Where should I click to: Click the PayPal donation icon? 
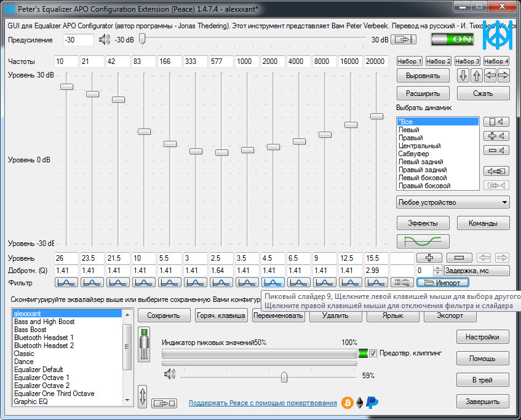tap(372, 403)
